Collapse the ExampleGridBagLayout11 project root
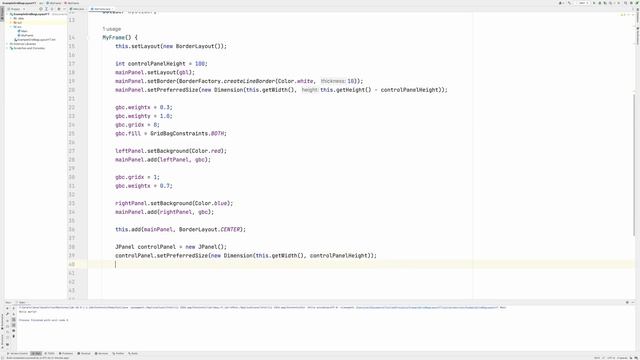 pyautogui.click(x=7, y=14)
